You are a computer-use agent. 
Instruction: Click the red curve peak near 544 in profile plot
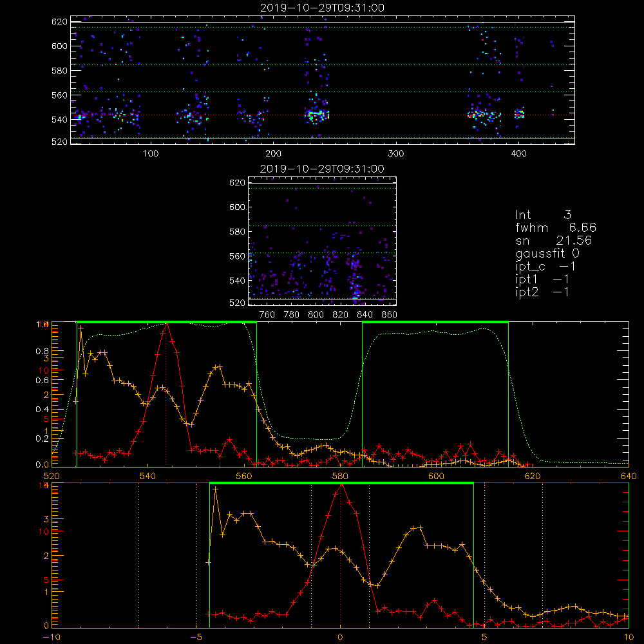coord(166,325)
